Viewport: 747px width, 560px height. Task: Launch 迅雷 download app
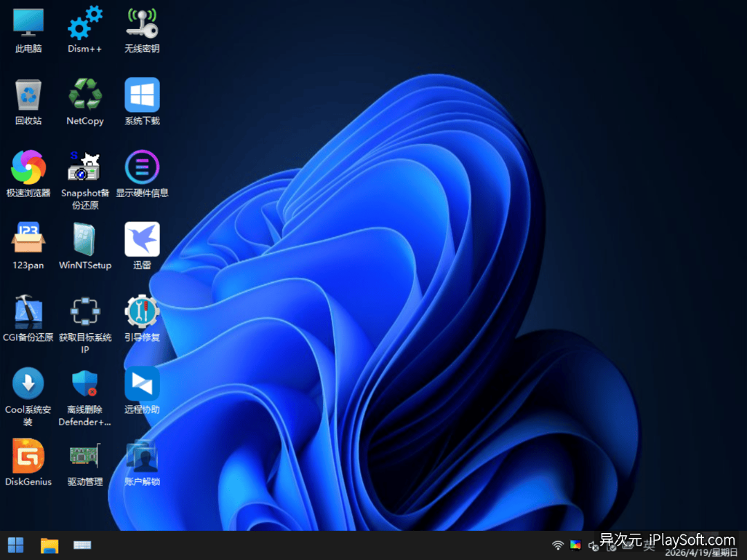point(142,246)
